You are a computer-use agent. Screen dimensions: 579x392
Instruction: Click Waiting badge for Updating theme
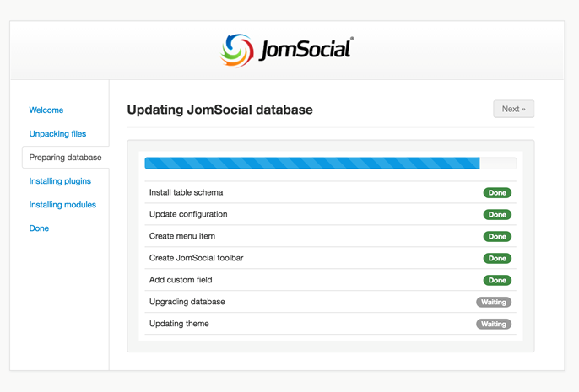click(494, 324)
